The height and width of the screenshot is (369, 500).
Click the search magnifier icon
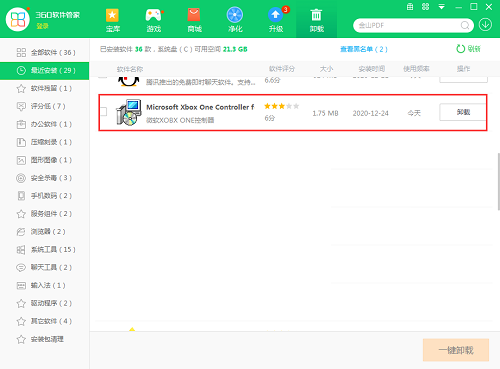point(465,25)
